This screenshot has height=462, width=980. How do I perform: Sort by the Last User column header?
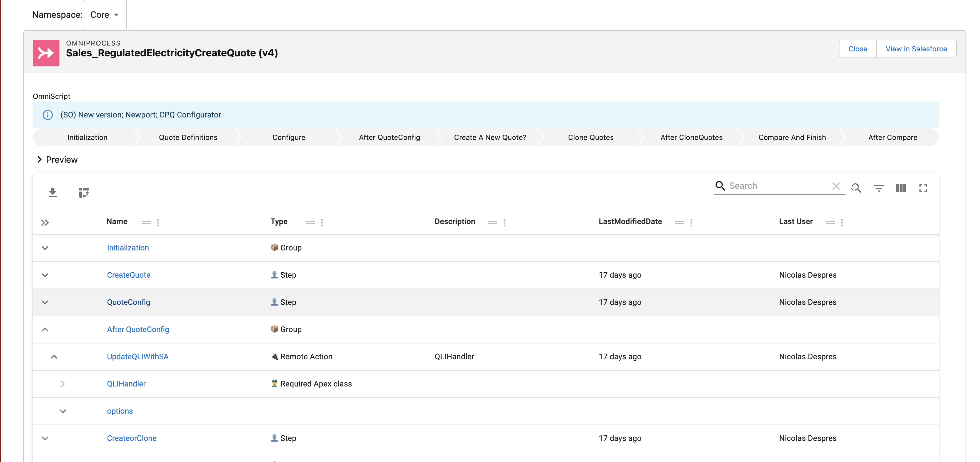796,221
